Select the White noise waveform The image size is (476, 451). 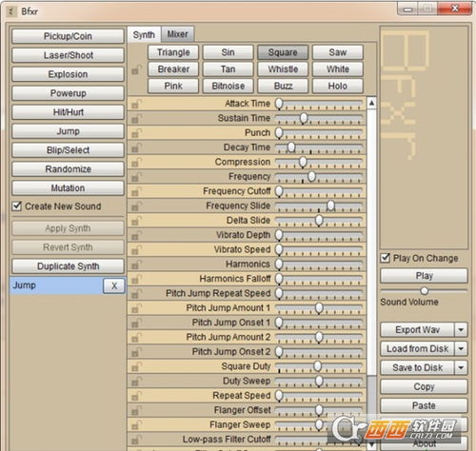coord(338,69)
